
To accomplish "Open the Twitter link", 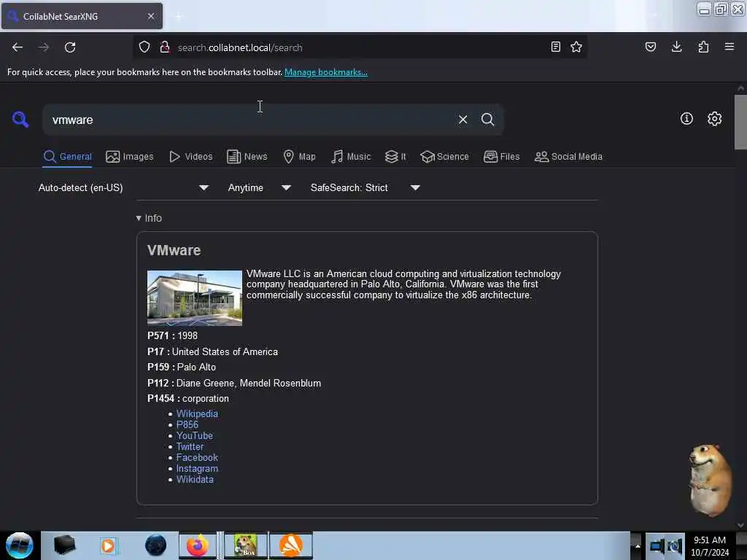I will (190, 447).
